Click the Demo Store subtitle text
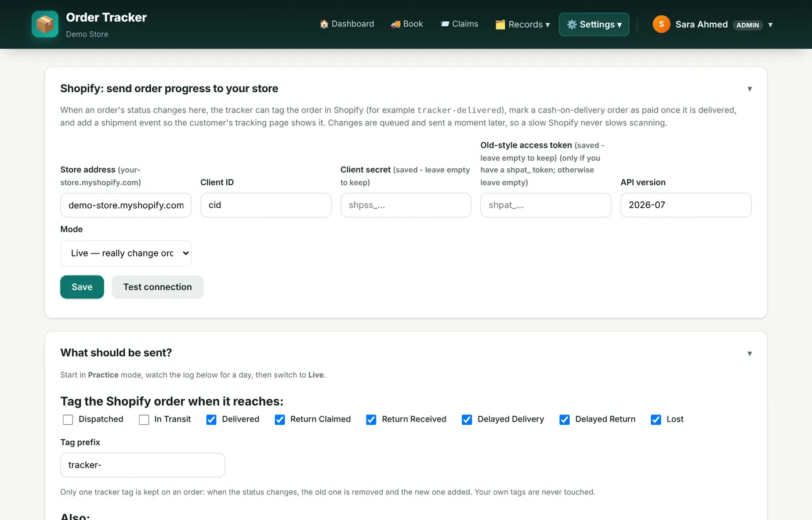Image resolution: width=812 pixels, height=520 pixels. click(x=87, y=34)
